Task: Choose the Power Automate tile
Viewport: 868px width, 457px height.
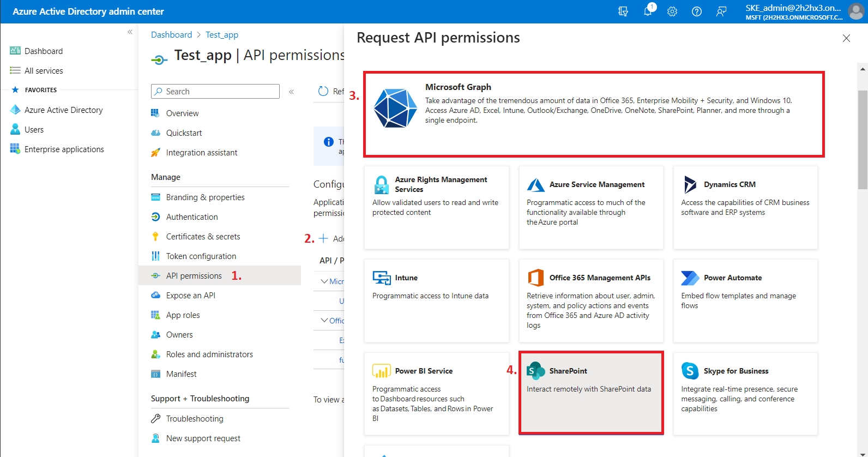Action: click(x=745, y=300)
